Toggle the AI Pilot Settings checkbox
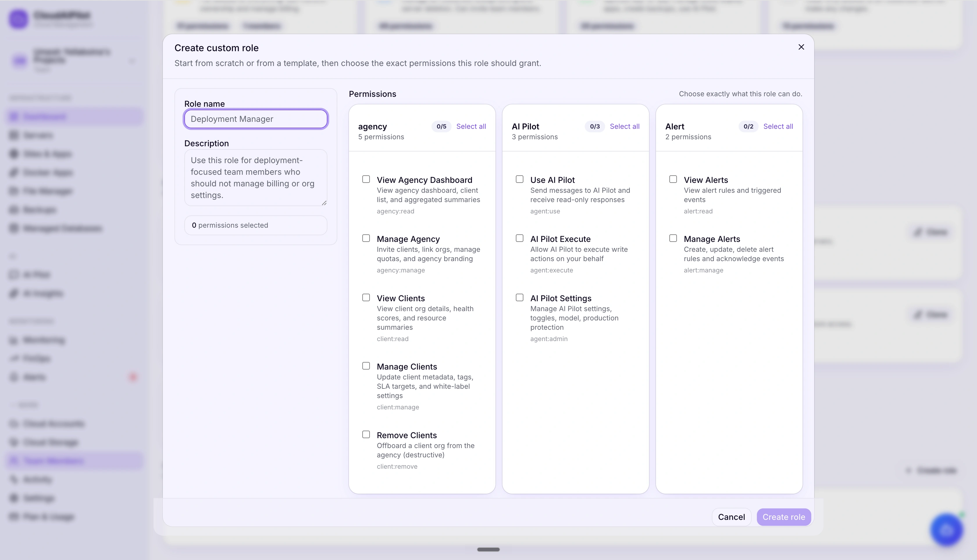Viewport: 977px width, 560px height. pos(520,298)
